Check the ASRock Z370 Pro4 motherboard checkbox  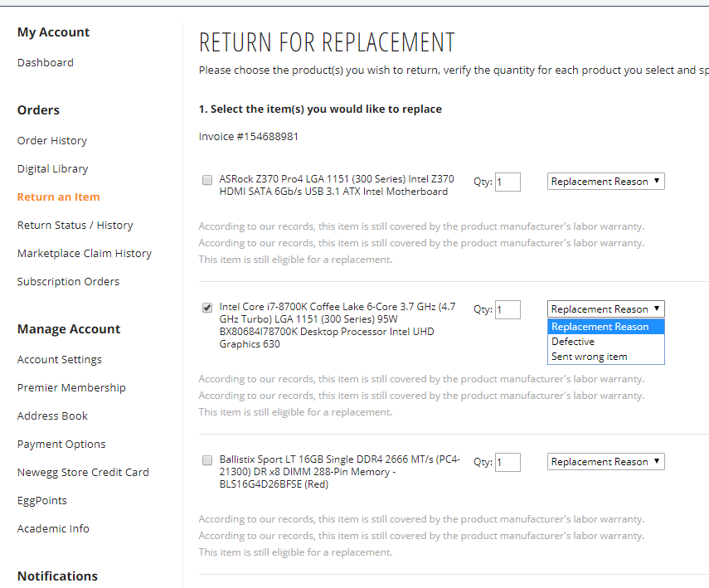207,180
